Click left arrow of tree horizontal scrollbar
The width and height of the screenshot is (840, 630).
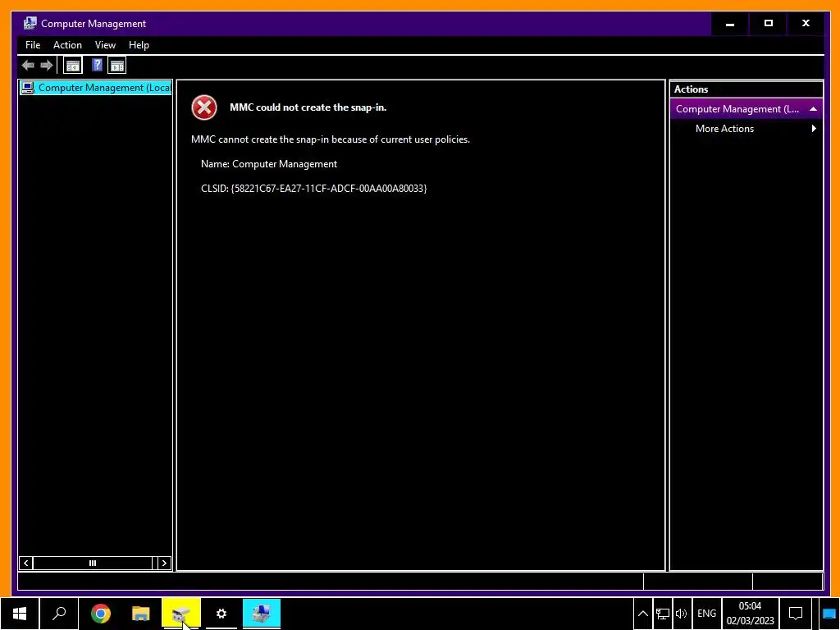pyautogui.click(x=25, y=563)
